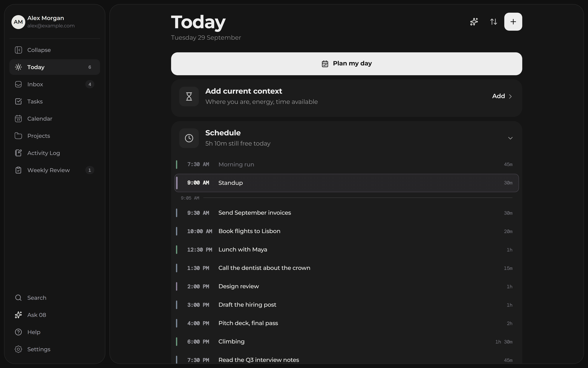Add a new item with plus button

click(x=513, y=22)
